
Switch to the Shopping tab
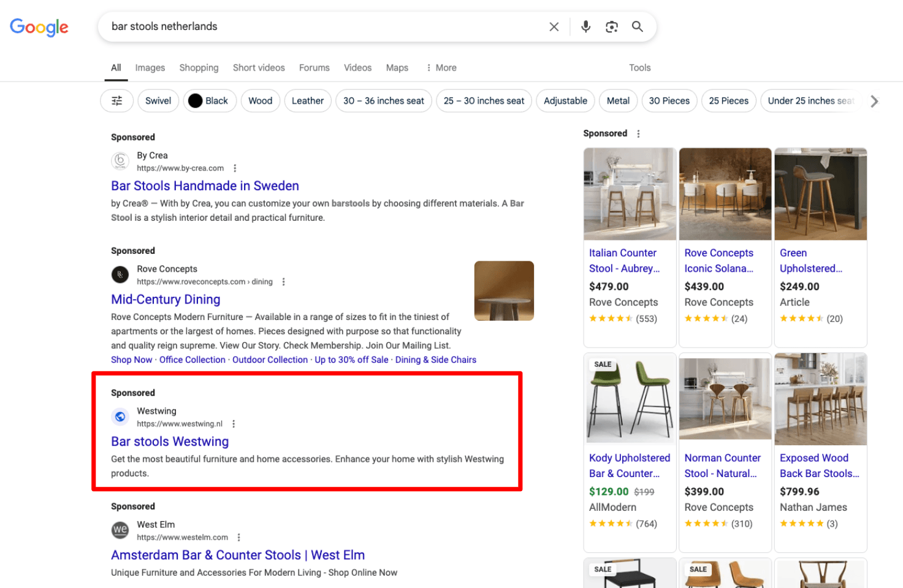tap(199, 67)
